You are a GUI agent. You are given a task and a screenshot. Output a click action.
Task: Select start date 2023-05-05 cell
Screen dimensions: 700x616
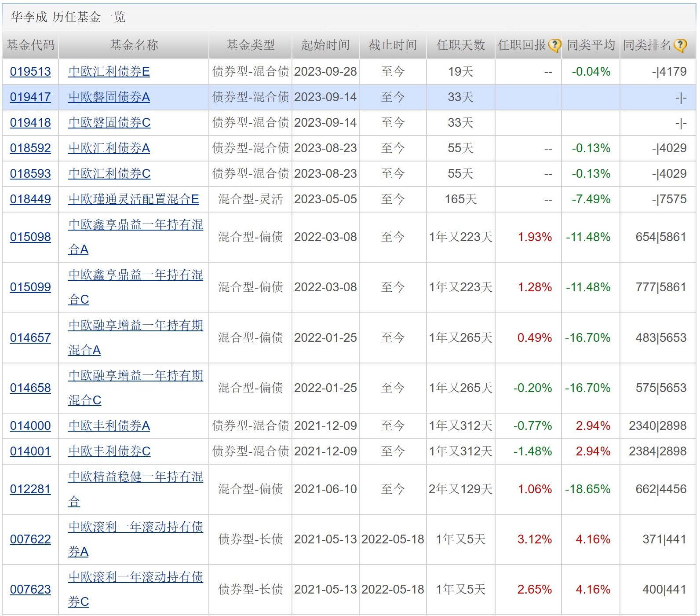click(x=325, y=199)
